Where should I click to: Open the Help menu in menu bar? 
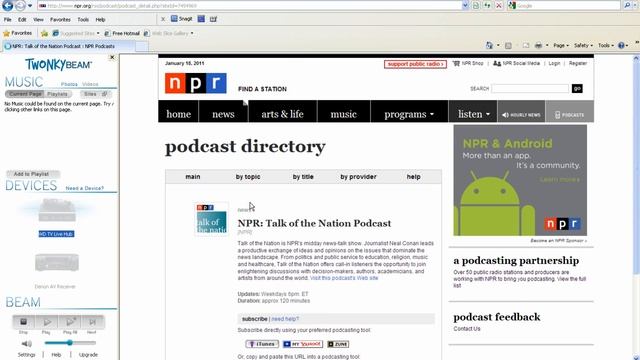point(100,19)
